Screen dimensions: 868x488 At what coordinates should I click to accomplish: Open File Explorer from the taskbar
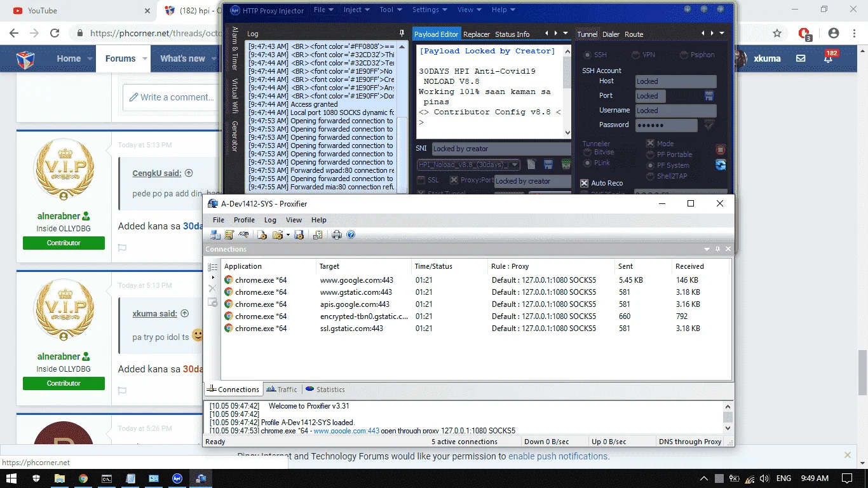click(x=59, y=478)
